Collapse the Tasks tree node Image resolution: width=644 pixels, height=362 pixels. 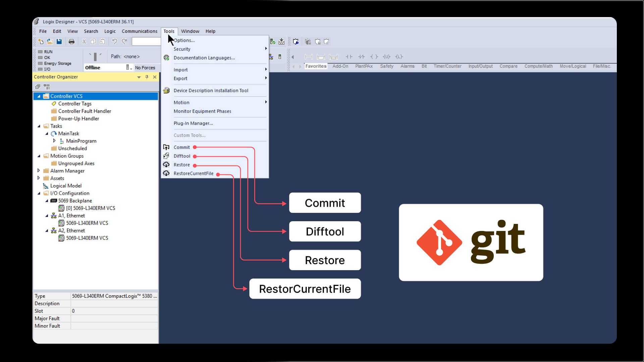tap(40, 126)
